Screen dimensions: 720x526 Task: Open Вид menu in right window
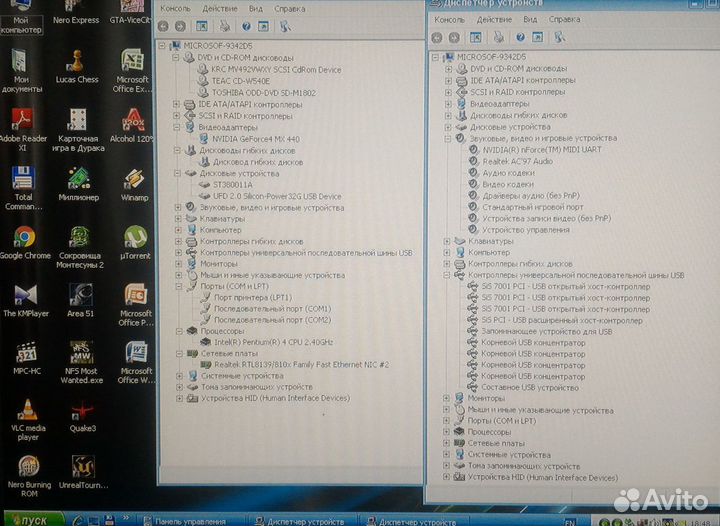pos(530,19)
